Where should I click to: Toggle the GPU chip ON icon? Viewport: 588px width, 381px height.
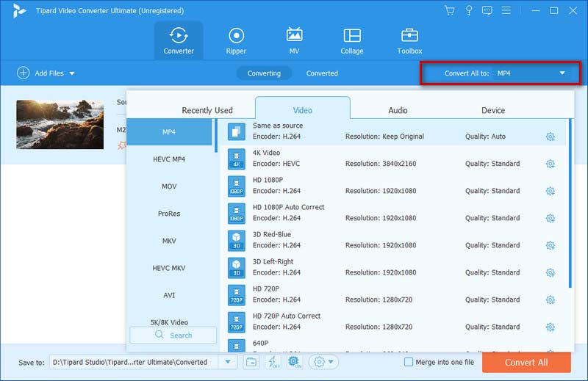[x=295, y=362]
